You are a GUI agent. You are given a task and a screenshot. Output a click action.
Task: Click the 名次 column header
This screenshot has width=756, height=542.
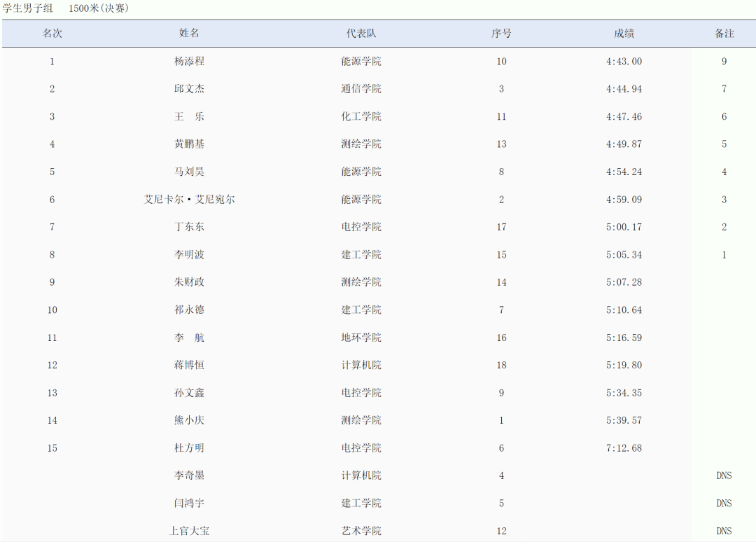click(x=52, y=34)
